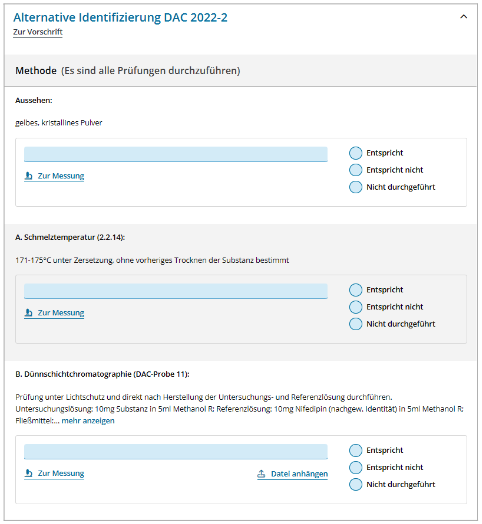Choose Entspricht nicht for Dünnschichtchromatographie
Screen dimensions: 482x524
356,467
